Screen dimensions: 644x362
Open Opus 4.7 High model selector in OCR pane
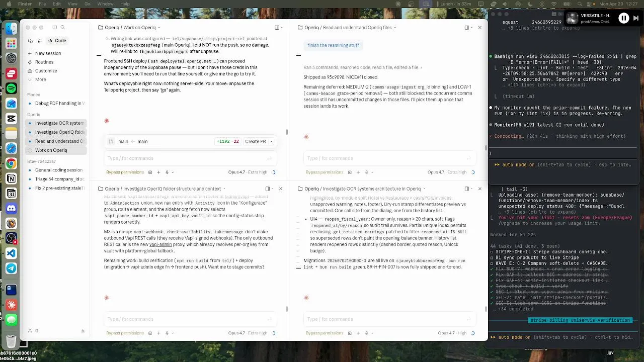click(451, 333)
